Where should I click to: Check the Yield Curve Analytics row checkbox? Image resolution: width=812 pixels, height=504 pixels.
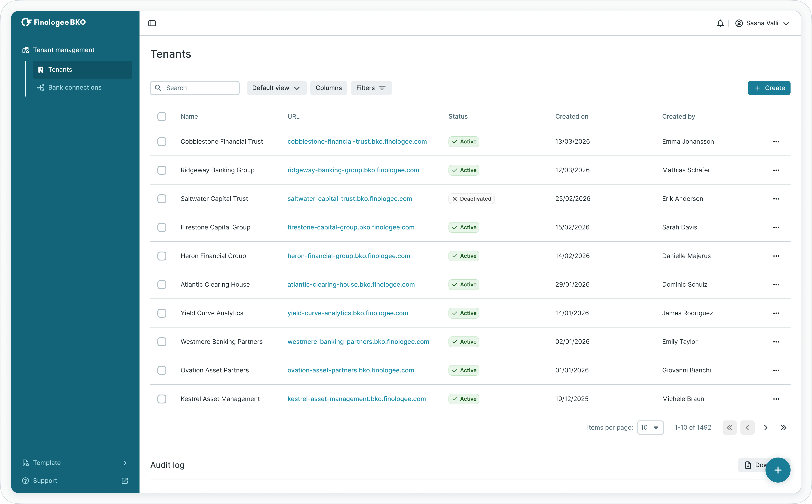pos(162,313)
